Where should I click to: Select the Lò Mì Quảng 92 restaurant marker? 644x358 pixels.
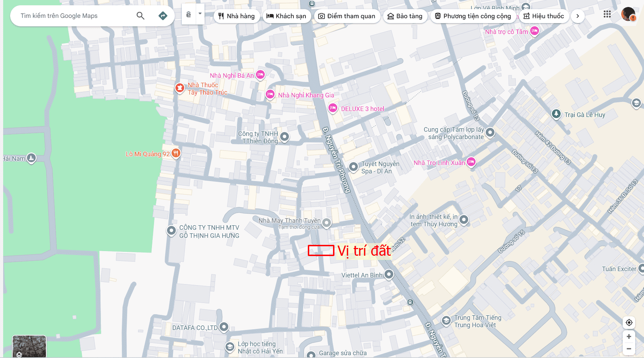[x=176, y=153]
